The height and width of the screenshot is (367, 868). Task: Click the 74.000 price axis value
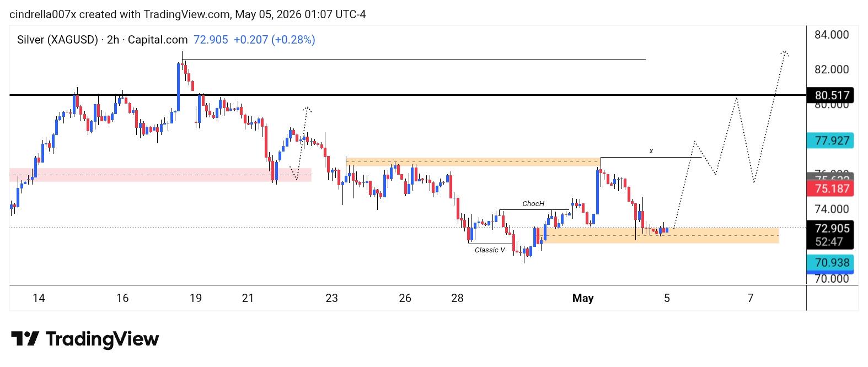832,209
